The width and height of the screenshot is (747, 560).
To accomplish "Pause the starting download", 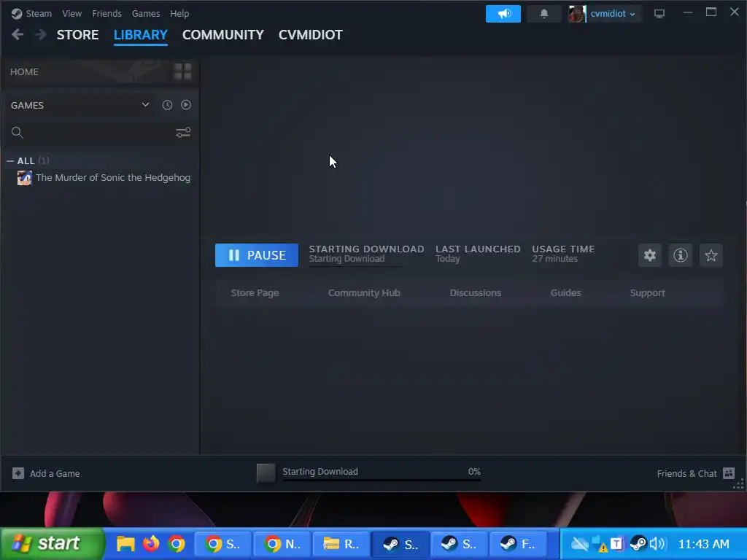I will tap(257, 255).
